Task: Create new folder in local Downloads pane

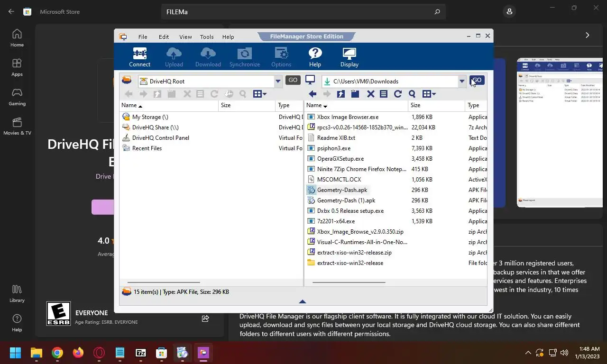Action: click(x=355, y=94)
